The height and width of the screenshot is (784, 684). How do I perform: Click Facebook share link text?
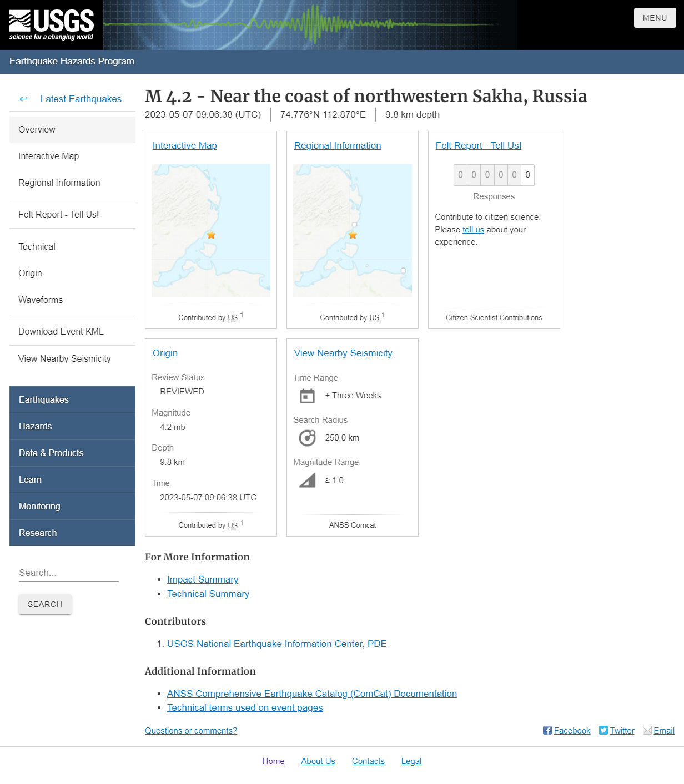point(572,731)
